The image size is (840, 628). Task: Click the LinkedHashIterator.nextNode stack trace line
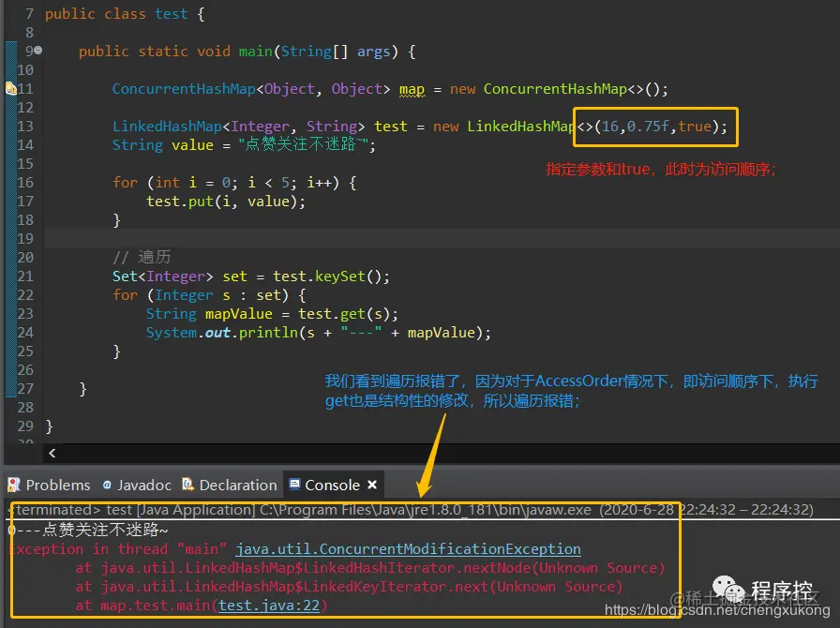[369, 568]
